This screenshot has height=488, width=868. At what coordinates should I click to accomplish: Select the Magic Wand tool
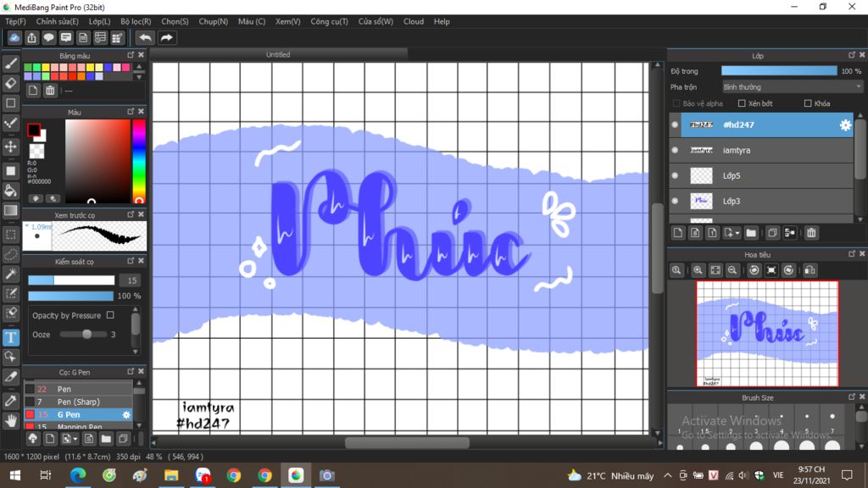tap(10, 274)
